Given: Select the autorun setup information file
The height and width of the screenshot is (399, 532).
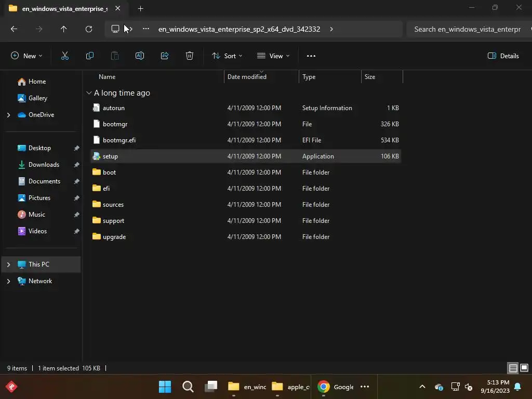Looking at the screenshot, I should (246, 108).
